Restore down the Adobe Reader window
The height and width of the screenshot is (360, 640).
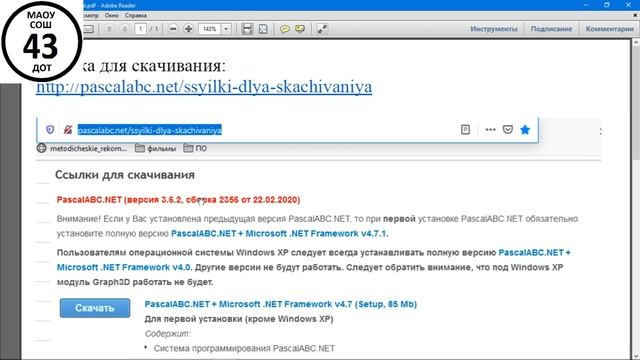click(607, 5)
